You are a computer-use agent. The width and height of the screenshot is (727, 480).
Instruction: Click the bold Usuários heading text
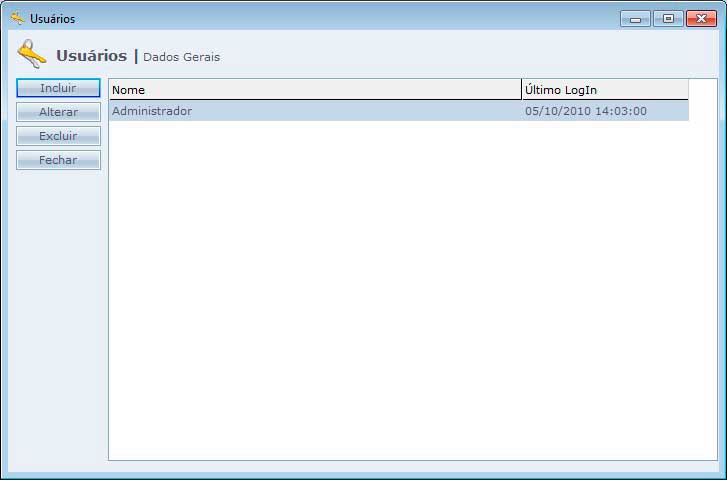(x=91, y=56)
